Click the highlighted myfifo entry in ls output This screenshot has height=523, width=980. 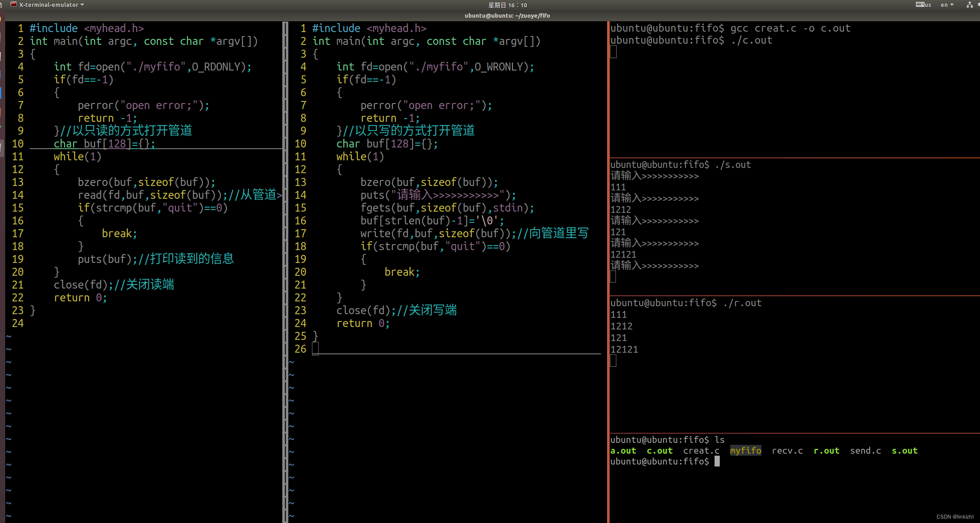[x=745, y=451]
